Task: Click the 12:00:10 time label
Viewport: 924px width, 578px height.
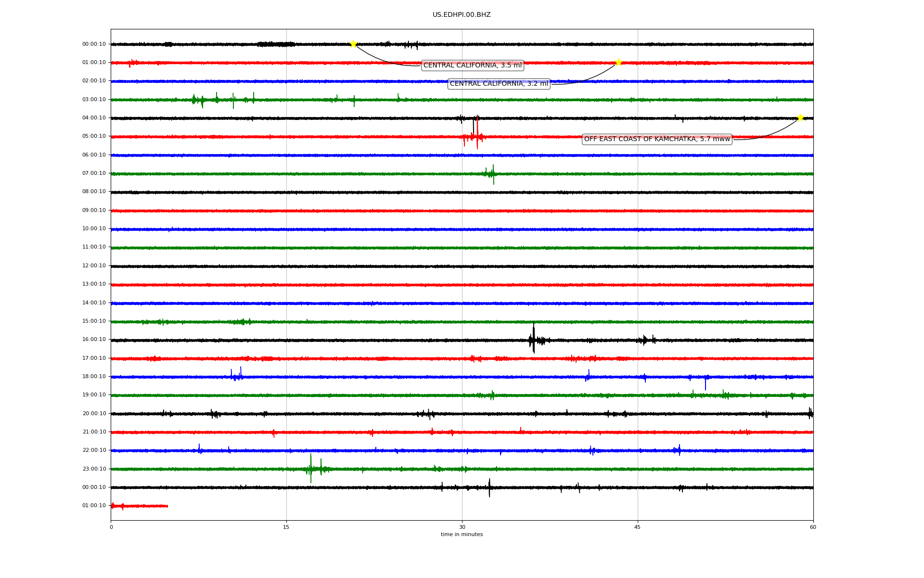Action: (94, 266)
